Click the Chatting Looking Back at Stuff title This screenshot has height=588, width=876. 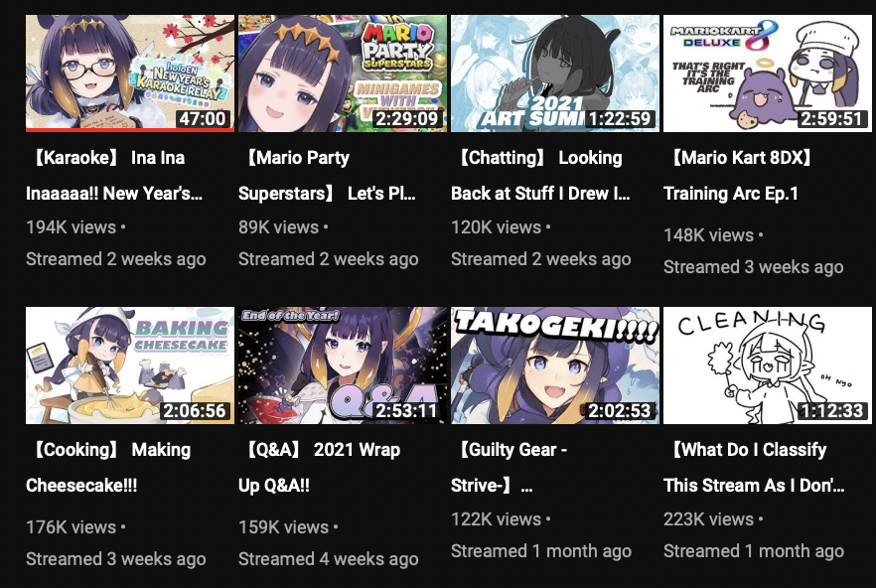pyautogui.click(x=540, y=176)
